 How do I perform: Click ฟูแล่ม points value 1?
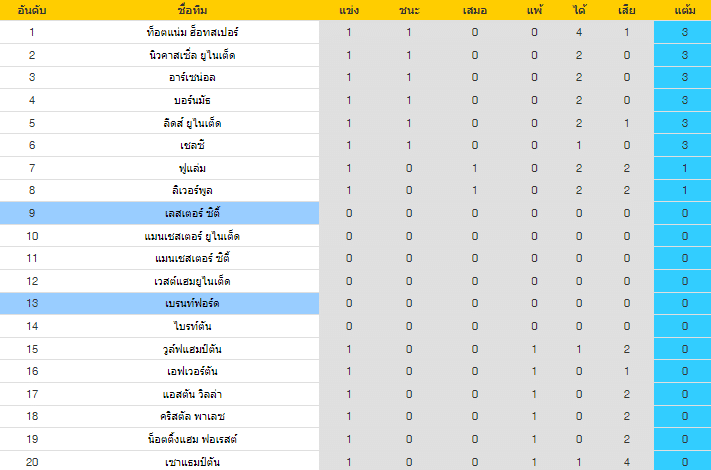click(x=684, y=168)
